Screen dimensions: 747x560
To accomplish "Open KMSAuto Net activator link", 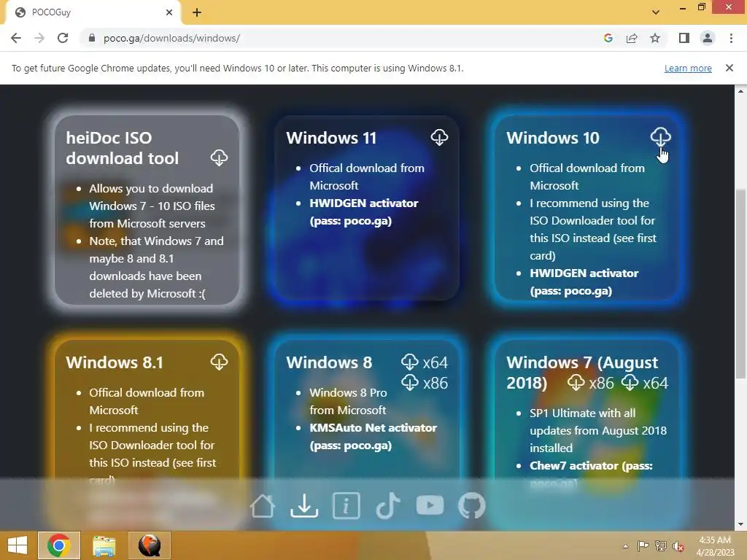I will pyautogui.click(x=373, y=436).
